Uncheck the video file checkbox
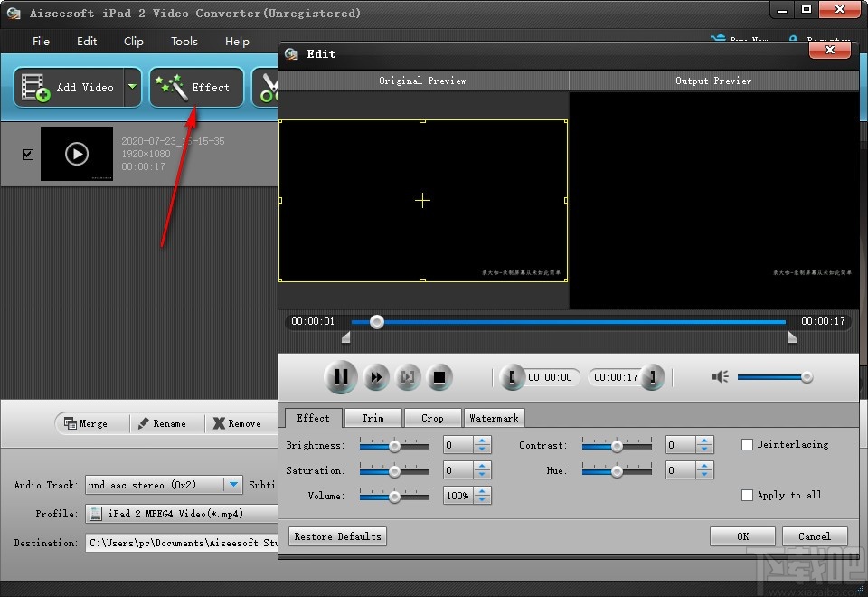This screenshot has height=597, width=868. (x=28, y=155)
